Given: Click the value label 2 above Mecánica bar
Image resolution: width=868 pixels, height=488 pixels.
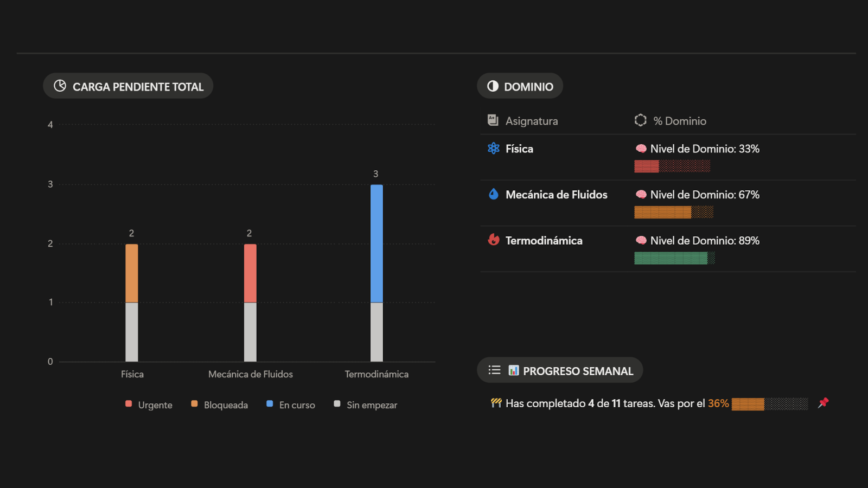Looking at the screenshot, I should pos(249,233).
